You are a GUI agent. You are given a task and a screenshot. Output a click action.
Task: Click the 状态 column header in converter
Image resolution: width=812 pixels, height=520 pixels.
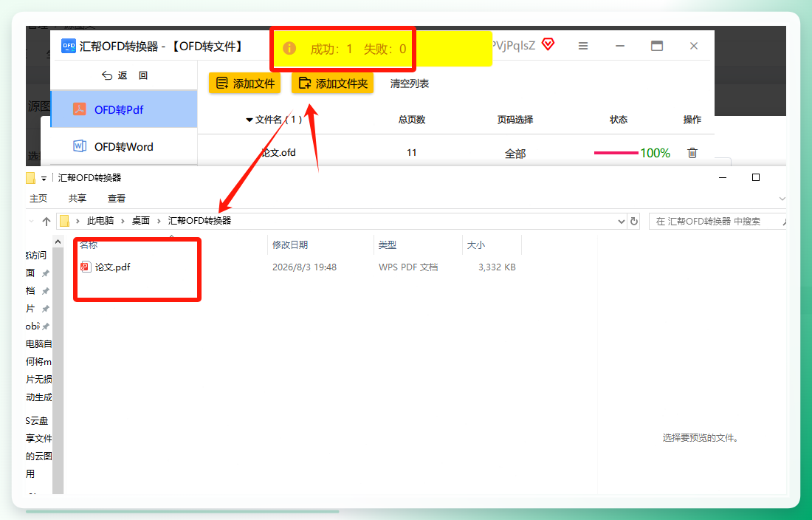[619, 120]
